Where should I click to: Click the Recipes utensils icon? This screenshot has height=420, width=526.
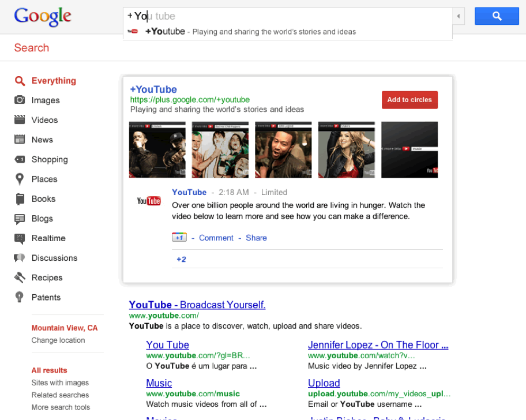[20, 277]
